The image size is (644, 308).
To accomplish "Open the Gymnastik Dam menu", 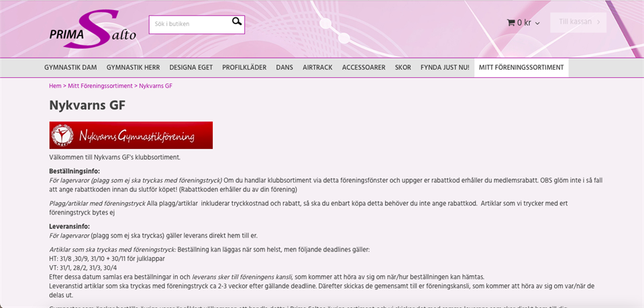I will tap(70, 68).
